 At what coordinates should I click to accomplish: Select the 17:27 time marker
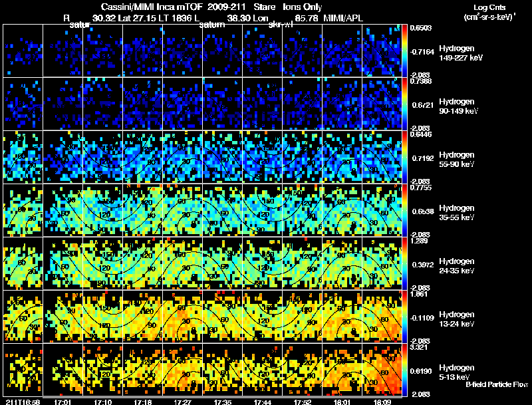point(183,401)
